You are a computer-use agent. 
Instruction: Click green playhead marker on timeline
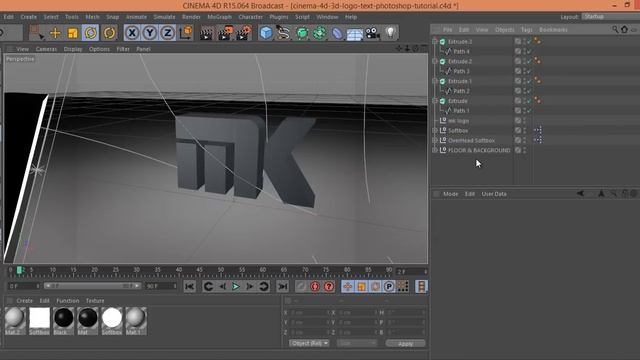pos(19,270)
